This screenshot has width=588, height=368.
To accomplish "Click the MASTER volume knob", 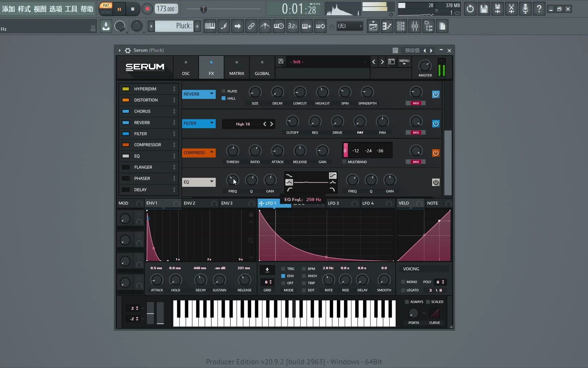I will (424, 65).
